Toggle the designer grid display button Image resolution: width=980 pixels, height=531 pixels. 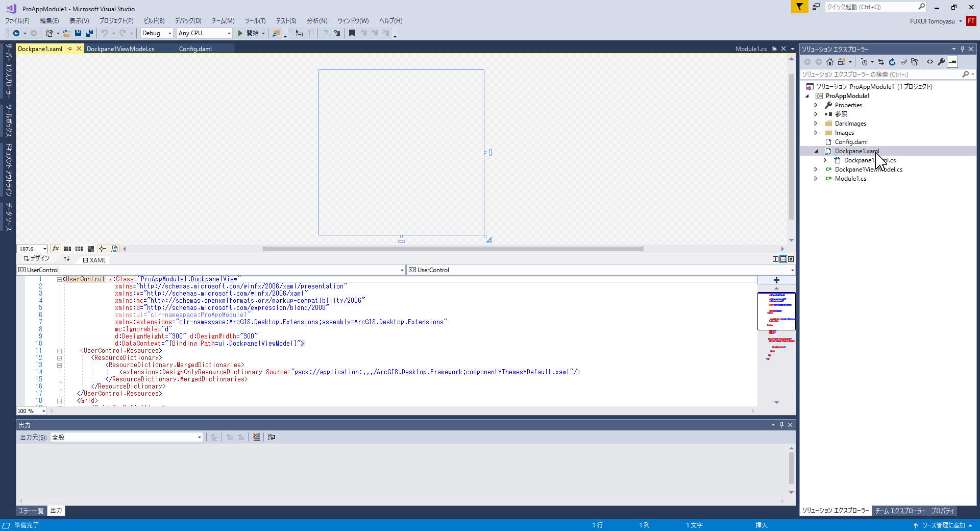(67, 249)
